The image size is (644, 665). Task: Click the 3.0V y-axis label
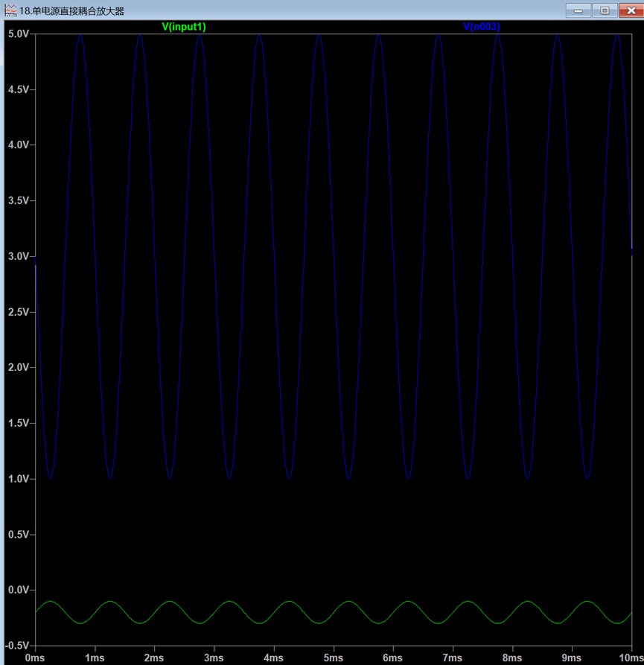click(x=19, y=256)
